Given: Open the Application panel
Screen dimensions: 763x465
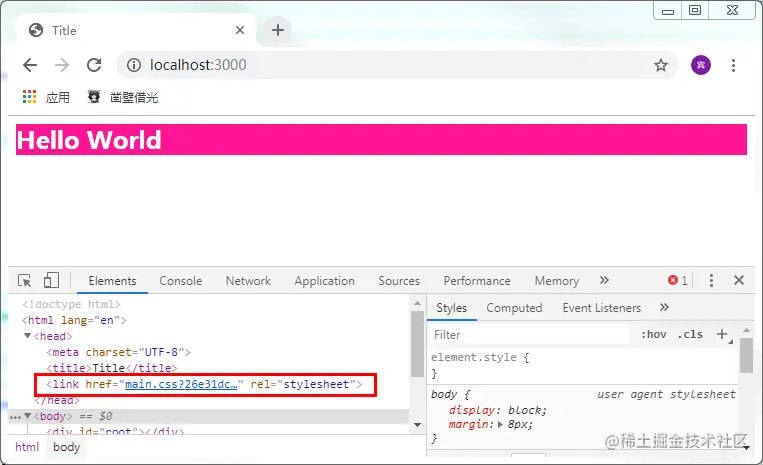Looking at the screenshot, I should coord(325,281).
